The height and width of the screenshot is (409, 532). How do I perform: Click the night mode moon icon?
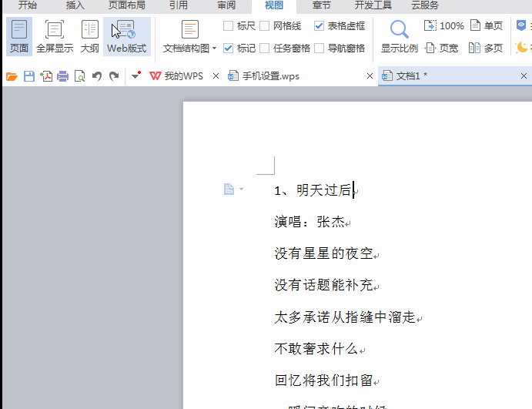coord(521,48)
